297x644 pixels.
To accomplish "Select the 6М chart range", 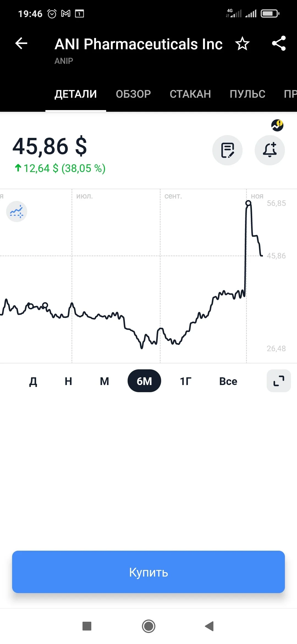I will pyautogui.click(x=144, y=381).
